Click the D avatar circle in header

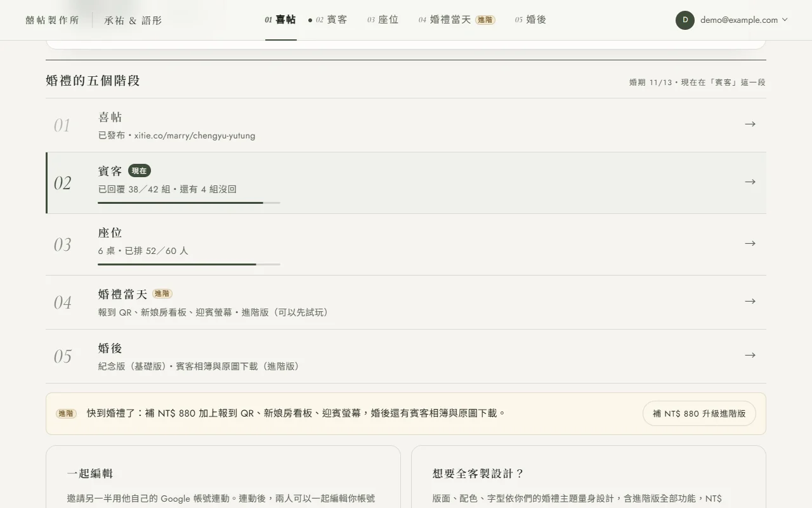pyautogui.click(x=685, y=20)
